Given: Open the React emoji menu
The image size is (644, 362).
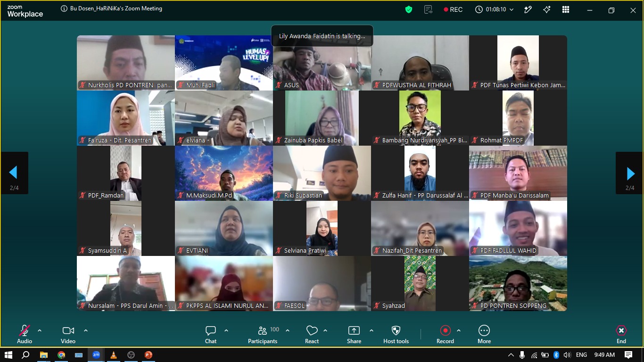Looking at the screenshot, I should click(x=312, y=334).
